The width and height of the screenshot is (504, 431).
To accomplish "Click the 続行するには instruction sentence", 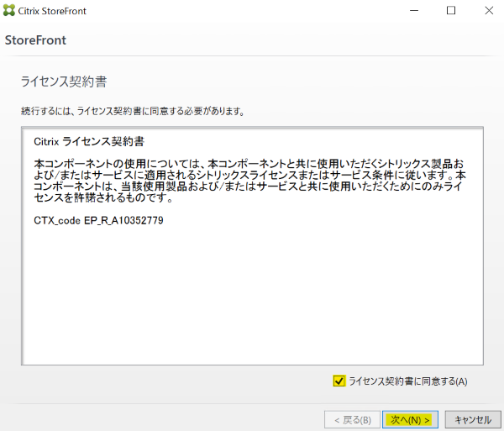I will tap(133, 111).
